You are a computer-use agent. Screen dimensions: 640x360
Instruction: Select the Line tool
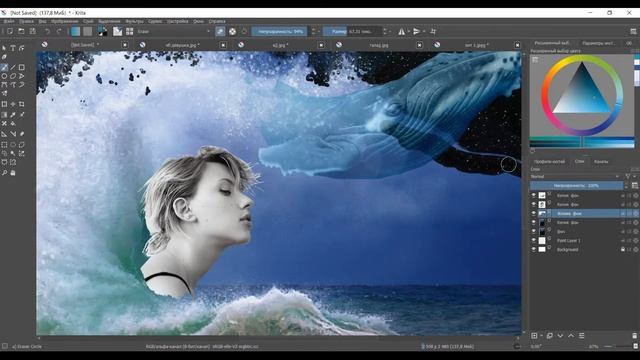[x=13, y=67]
